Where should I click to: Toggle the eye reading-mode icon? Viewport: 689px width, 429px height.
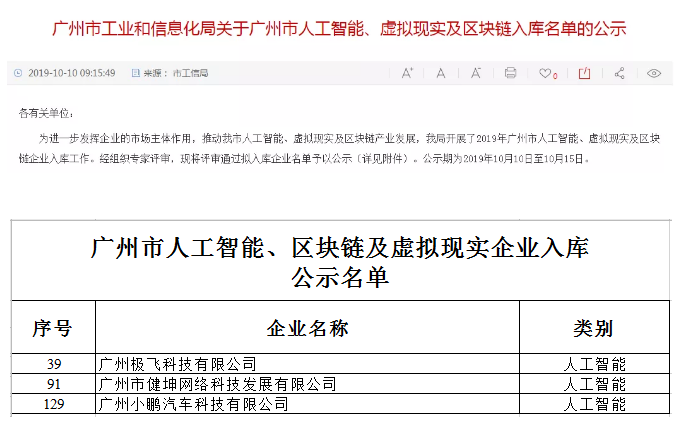(655, 73)
